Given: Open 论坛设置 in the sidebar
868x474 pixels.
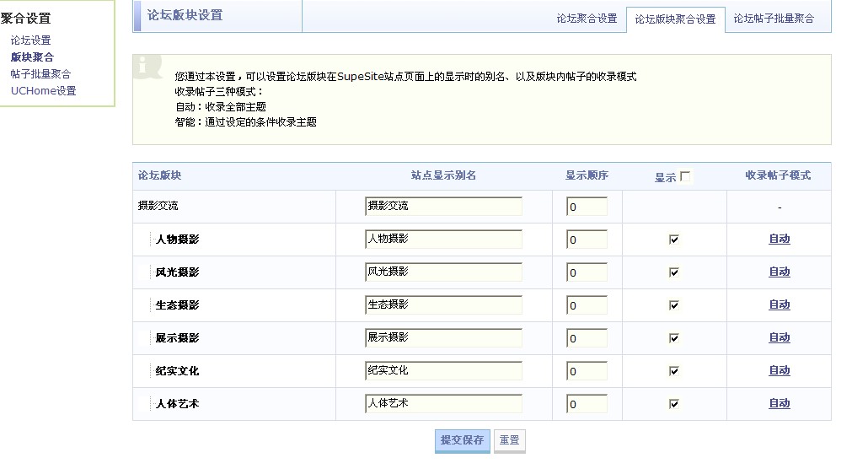Looking at the screenshot, I should point(30,40).
